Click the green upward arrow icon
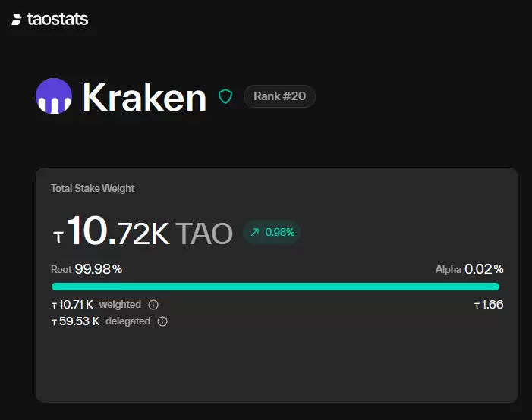This screenshot has width=532, height=420. (255, 232)
